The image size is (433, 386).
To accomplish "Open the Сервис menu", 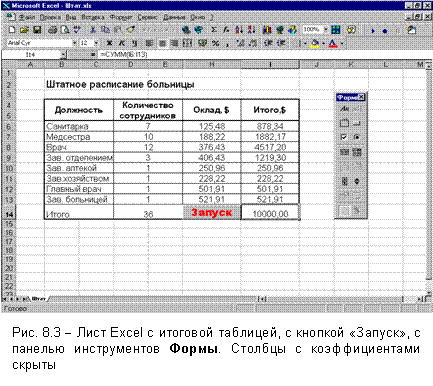I will click(147, 17).
